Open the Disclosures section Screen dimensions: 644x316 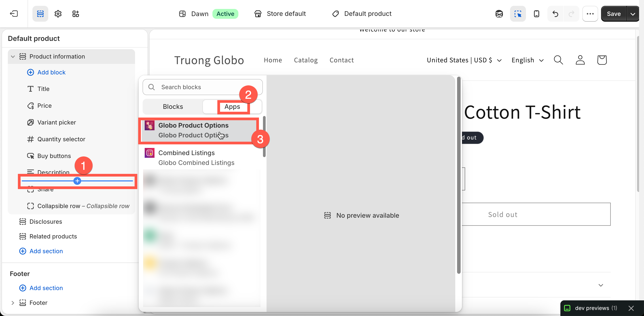[x=41, y=221]
